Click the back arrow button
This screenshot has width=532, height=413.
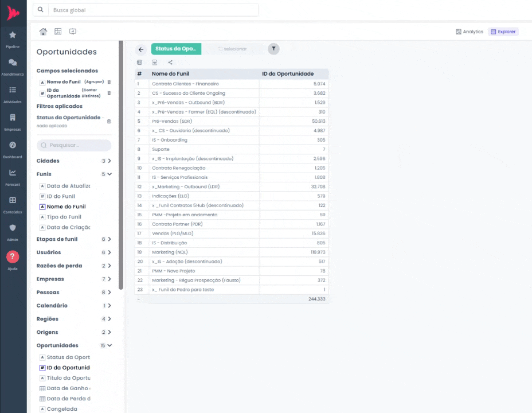pyautogui.click(x=141, y=49)
